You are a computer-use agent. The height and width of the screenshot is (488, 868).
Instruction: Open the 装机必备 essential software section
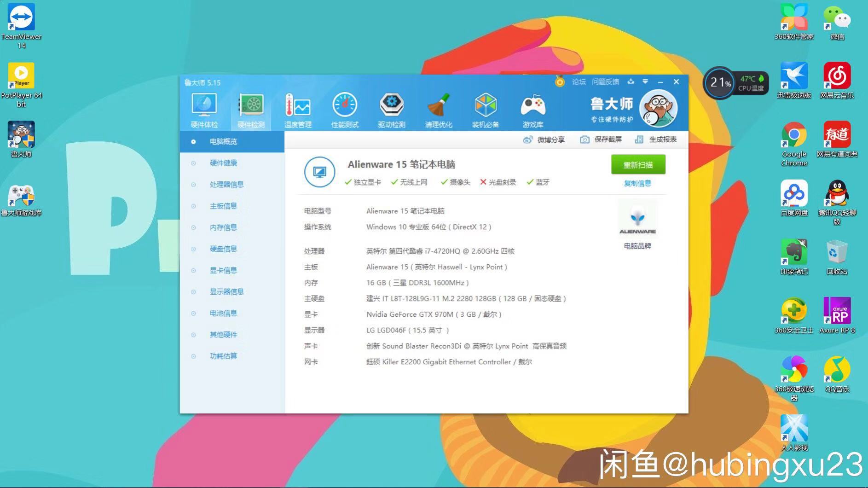tap(486, 110)
